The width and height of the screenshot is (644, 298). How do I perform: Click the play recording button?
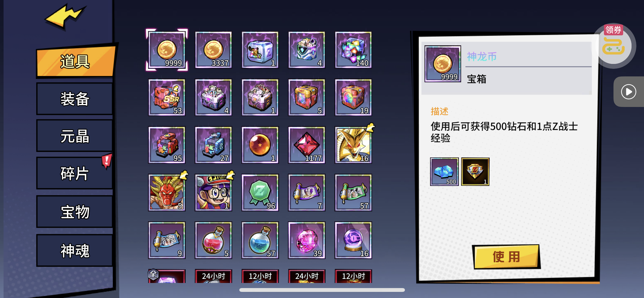[628, 92]
